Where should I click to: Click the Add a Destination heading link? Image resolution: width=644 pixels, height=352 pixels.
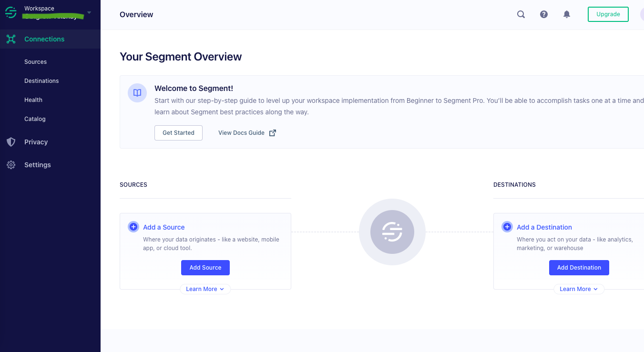coord(544,227)
